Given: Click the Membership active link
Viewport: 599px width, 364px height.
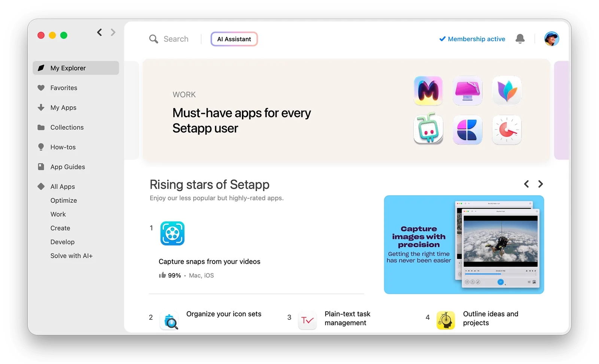Looking at the screenshot, I should [472, 39].
